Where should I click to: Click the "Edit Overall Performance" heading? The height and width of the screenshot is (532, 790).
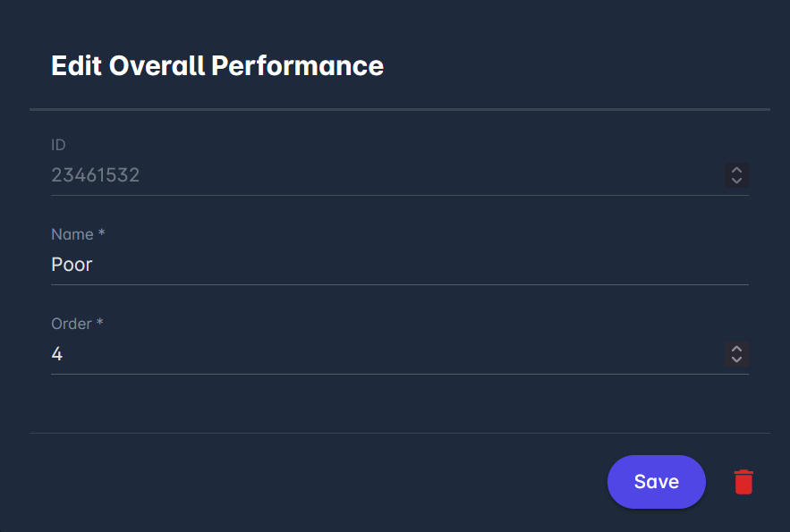[217, 65]
